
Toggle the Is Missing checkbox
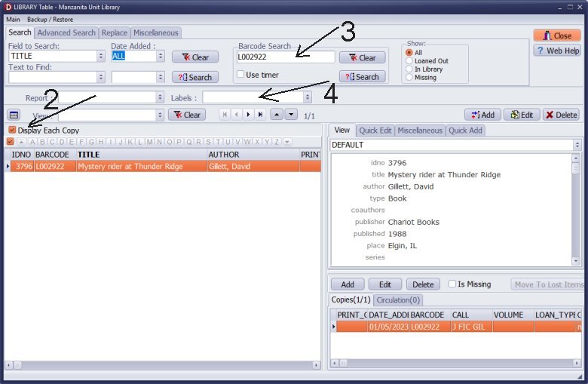point(452,284)
